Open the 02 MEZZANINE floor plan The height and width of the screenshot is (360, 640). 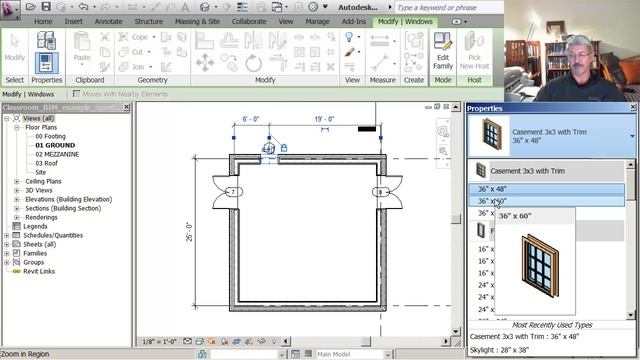tap(57, 154)
